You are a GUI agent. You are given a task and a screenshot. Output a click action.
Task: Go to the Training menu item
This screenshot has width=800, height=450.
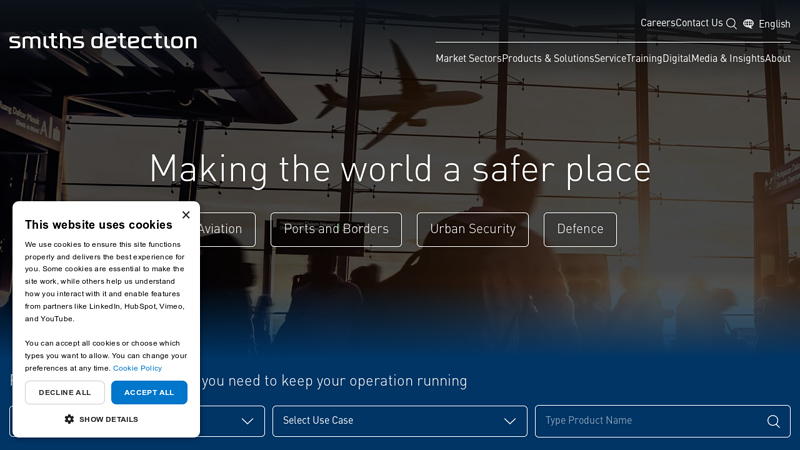(x=644, y=59)
